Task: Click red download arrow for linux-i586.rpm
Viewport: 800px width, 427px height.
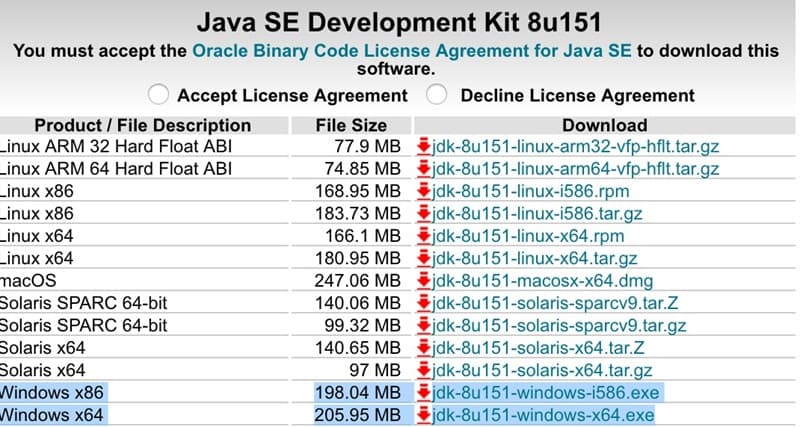Action: [423, 191]
